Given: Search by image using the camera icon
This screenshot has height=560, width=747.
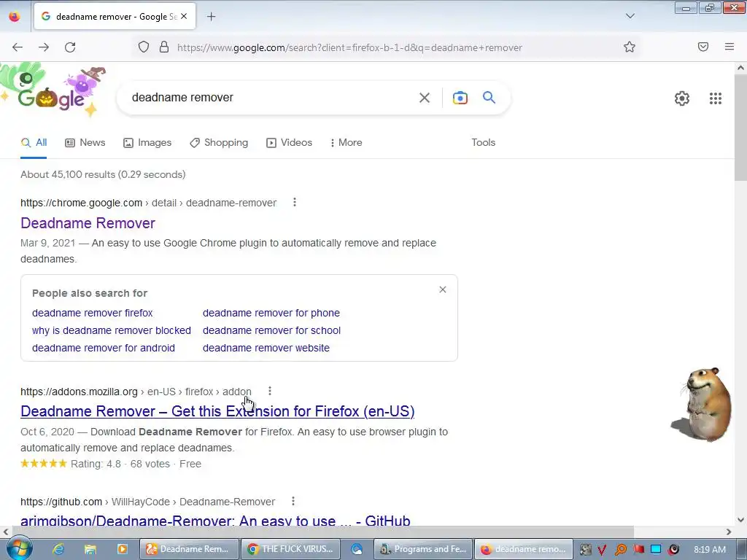Looking at the screenshot, I should [460, 98].
